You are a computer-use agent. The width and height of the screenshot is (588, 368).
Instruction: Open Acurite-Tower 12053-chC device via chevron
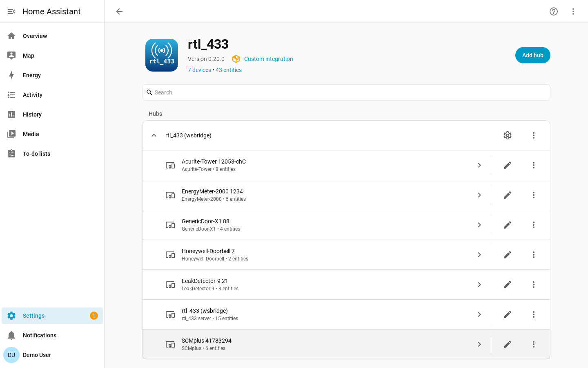pos(479,165)
